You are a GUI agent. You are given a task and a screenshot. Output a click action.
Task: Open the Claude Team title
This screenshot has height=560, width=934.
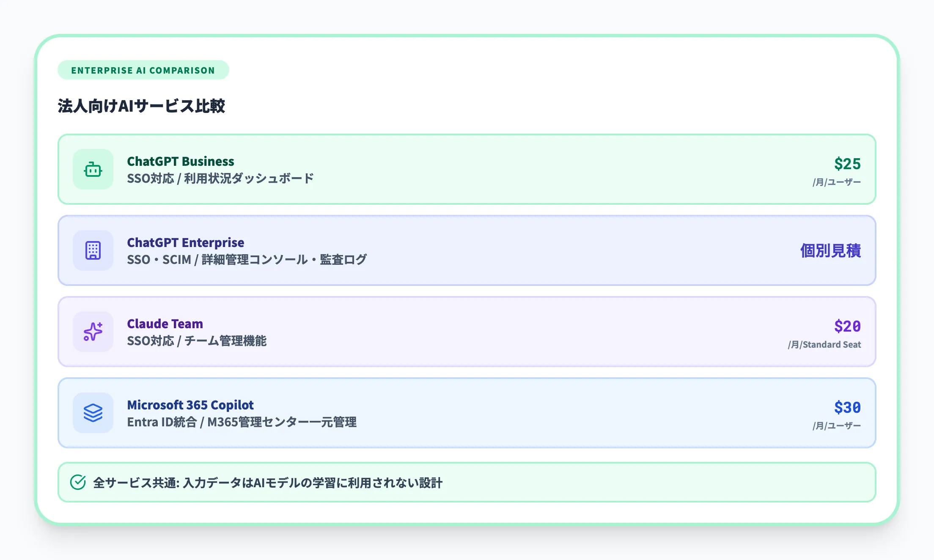(165, 324)
